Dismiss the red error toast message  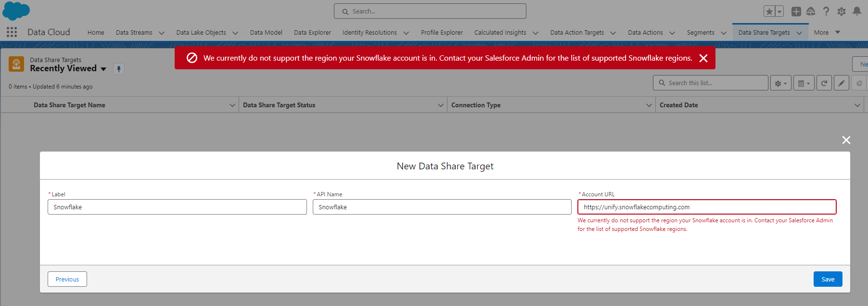click(x=703, y=58)
